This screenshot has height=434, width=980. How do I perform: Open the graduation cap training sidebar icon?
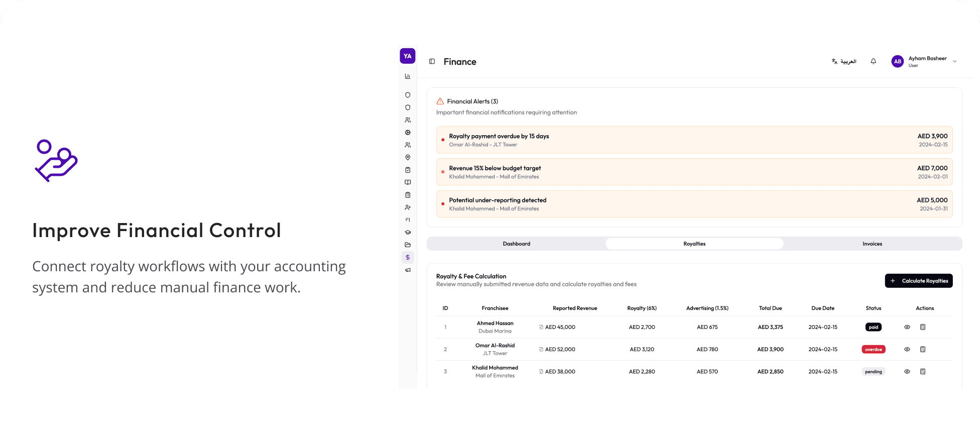click(x=408, y=232)
